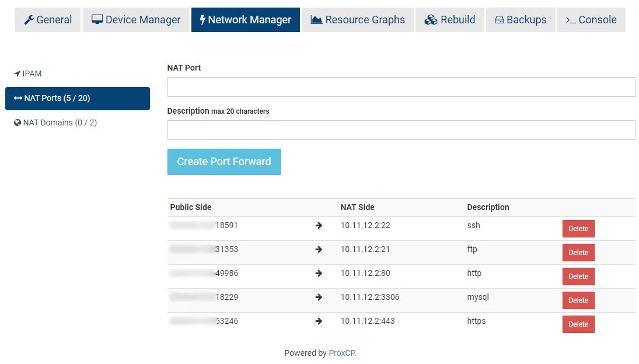Delete the mysql port forward
639x364 pixels.
pos(578,300)
